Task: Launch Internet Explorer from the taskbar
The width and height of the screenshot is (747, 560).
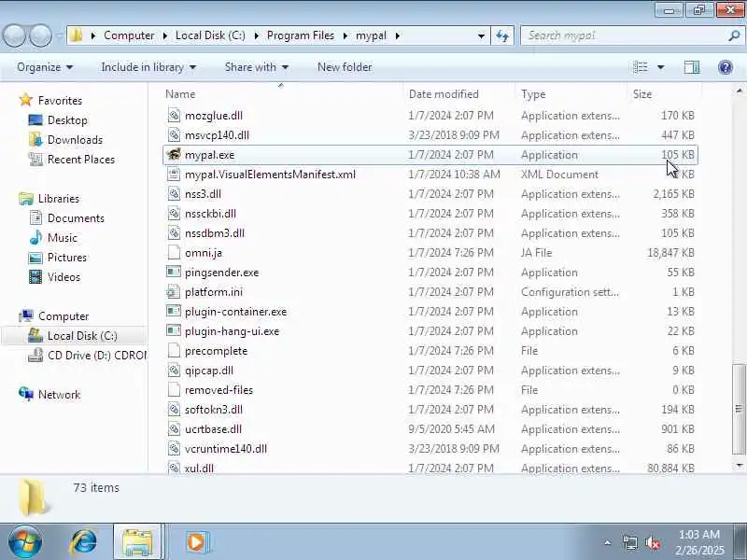Action: 84,542
